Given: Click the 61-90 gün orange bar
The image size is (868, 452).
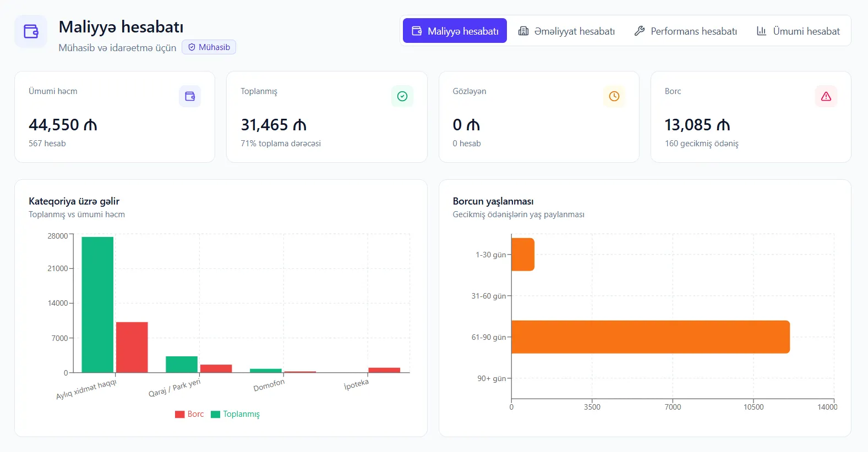Looking at the screenshot, I should coord(651,337).
